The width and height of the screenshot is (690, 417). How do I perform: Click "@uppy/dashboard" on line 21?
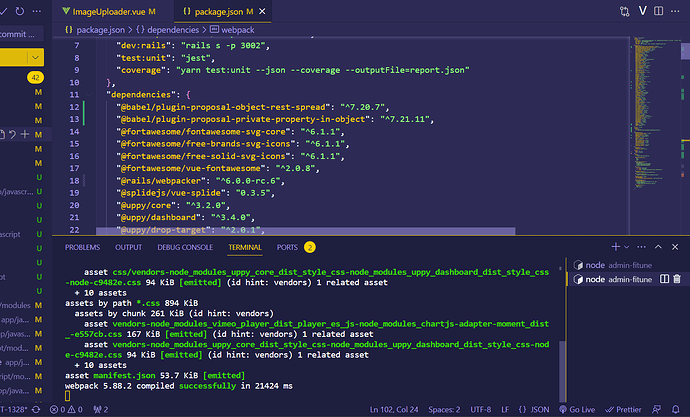pyautogui.click(x=158, y=218)
